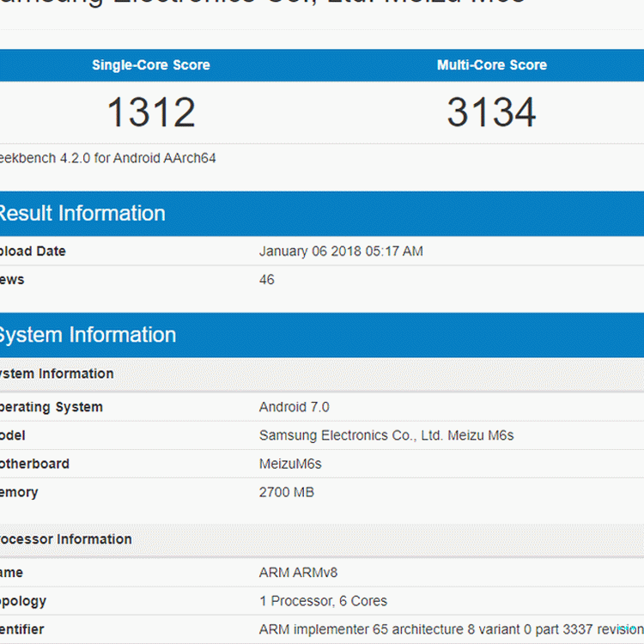Click the Memory row label
Image resolution: width=644 pixels, height=644 pixels.
(19, 492)
